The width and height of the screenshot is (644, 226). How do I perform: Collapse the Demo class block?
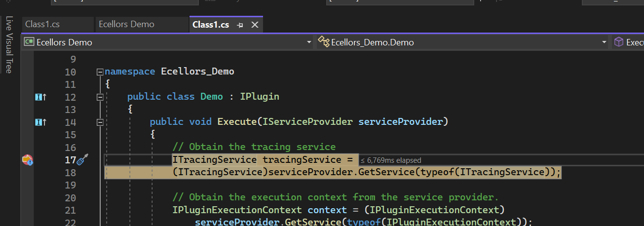100,97
